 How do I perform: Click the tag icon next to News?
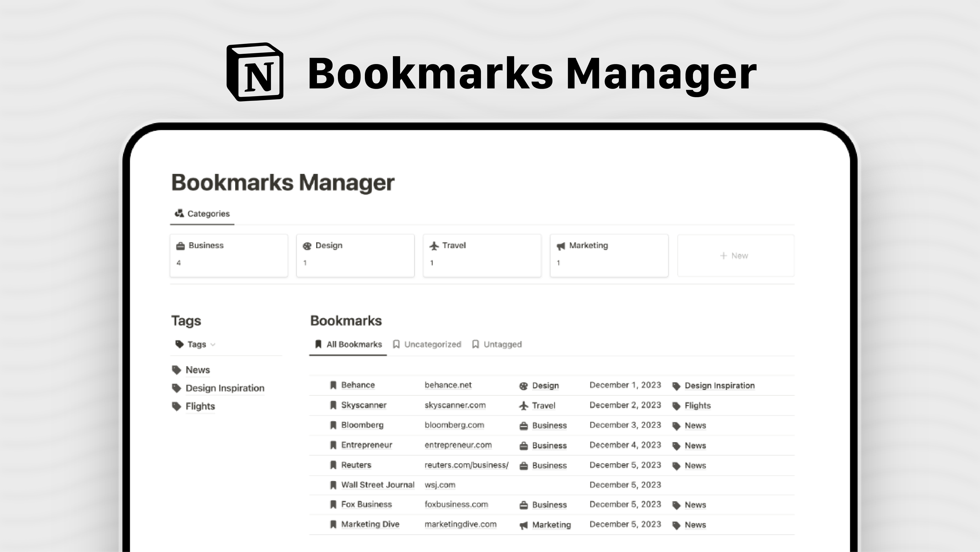coord(176,369)
